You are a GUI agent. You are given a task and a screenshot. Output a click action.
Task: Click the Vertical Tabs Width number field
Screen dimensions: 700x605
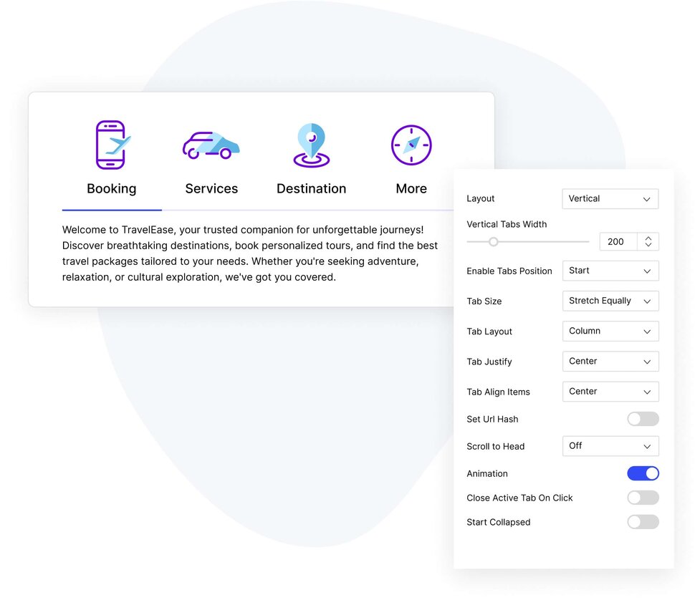617,242
